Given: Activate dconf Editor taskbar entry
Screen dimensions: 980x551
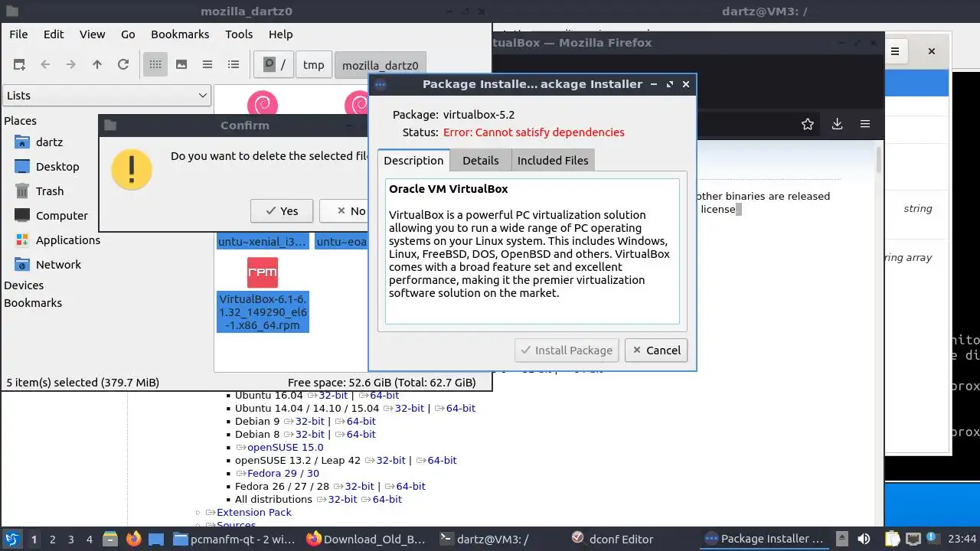Looking at the screenshot, I should click(x=612, y=540).
